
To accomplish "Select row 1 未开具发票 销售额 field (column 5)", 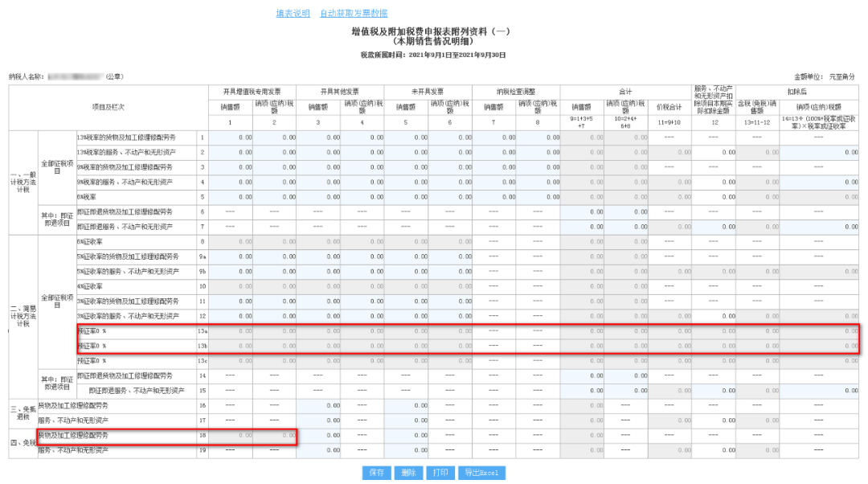I will coord(407,137).
